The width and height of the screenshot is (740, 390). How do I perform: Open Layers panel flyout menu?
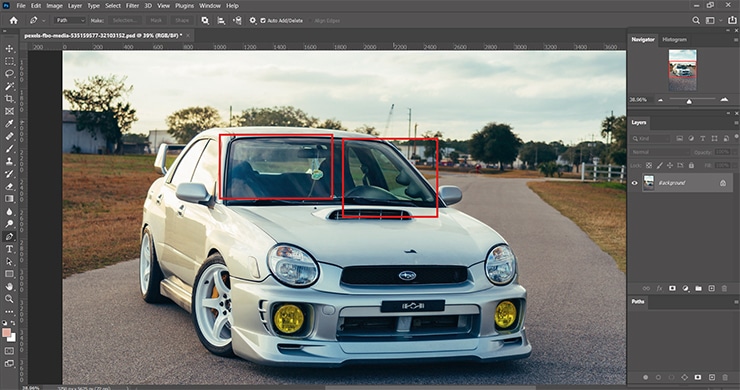(735, 123)
